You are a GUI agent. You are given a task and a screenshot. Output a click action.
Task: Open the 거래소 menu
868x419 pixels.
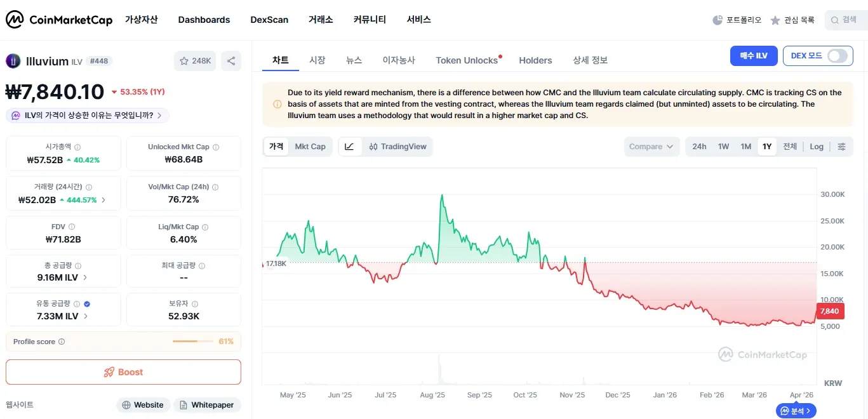(x=321, y=20)
